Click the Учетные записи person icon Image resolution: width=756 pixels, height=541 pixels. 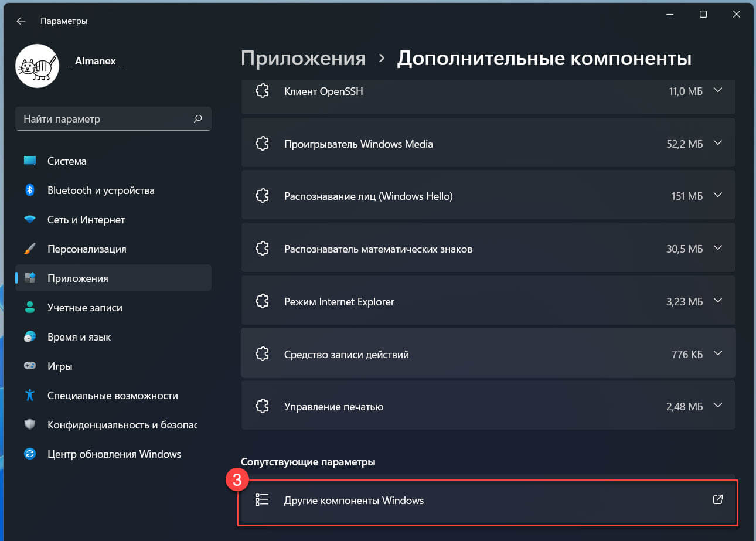pos(30,307)
